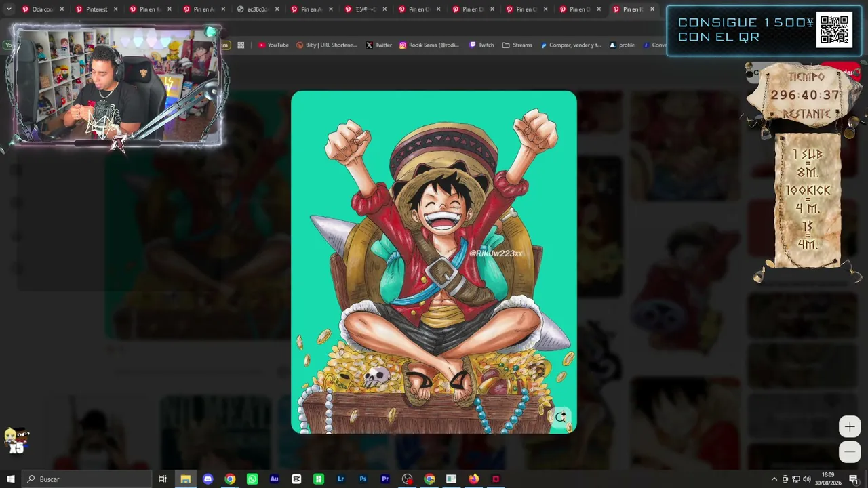Open File Explorer from the taskbar
The image size is (868, 488).
[x=185, y=479]
